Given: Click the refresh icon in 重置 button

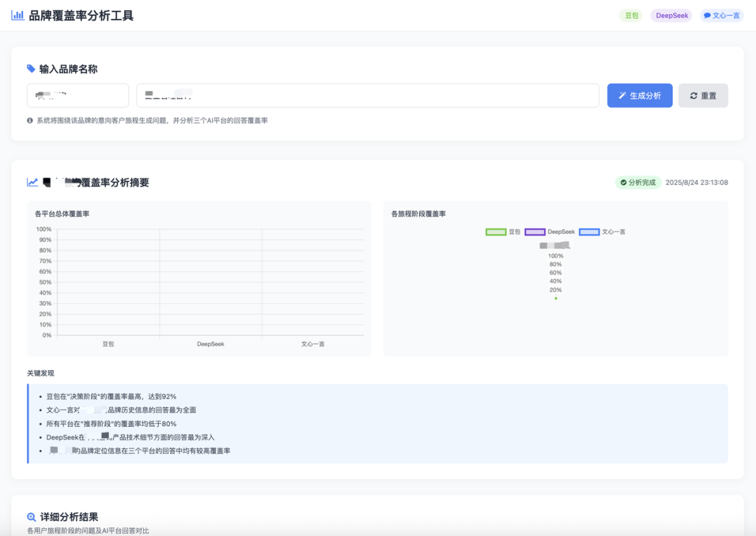Looking at the screenshot, I should pos(694,96).
